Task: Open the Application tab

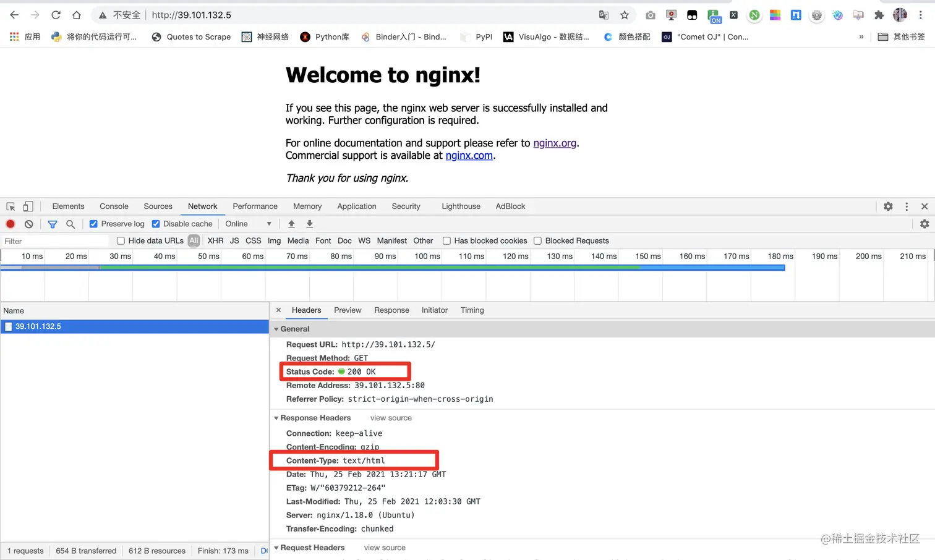Action: pyautogui.click(x=357, y=206)
